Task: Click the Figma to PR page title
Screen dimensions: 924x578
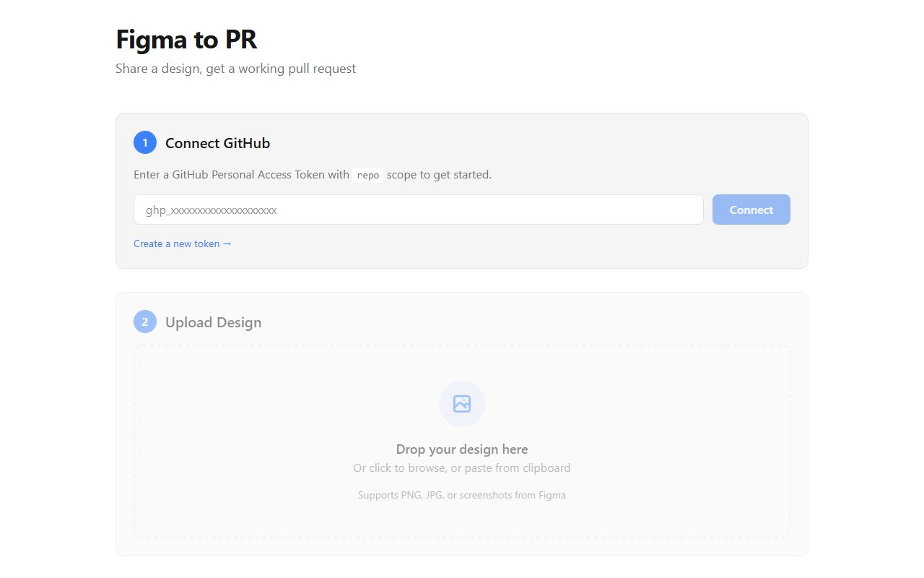Action: coord(186,40)
